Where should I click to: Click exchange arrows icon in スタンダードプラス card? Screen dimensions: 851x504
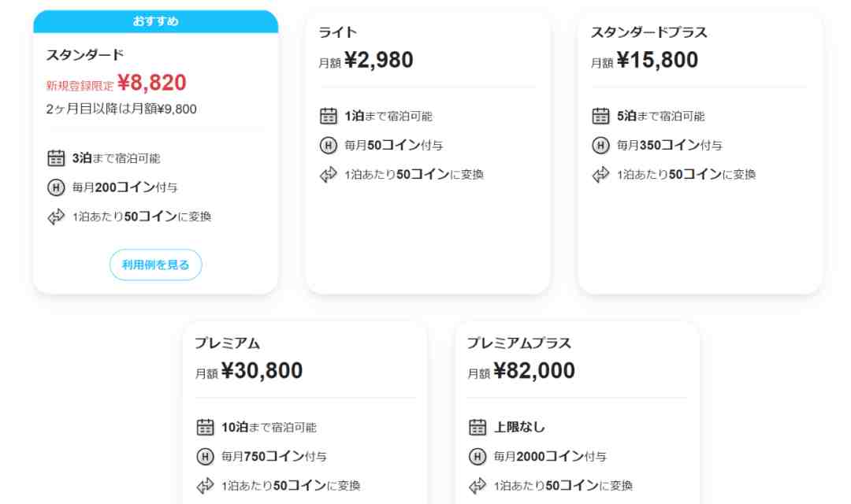click(x=600, y=175)
